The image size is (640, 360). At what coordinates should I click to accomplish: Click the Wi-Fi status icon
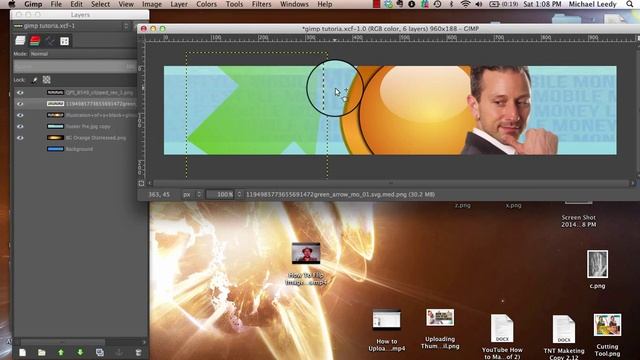coord(465,4)
